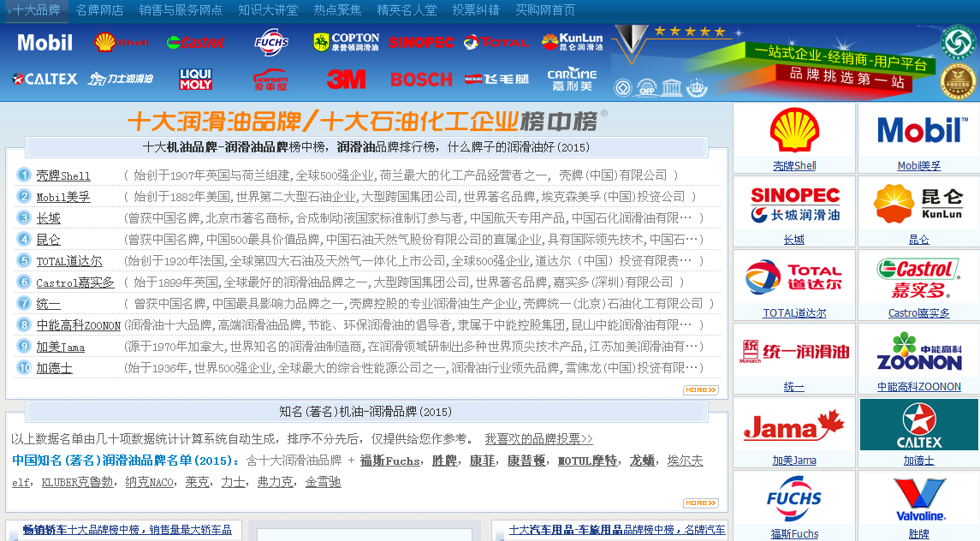The width and height of the screenshot is (980, 541).
Task: Open the 投票纠错 menu item
Action: click(x=476, y=10)
